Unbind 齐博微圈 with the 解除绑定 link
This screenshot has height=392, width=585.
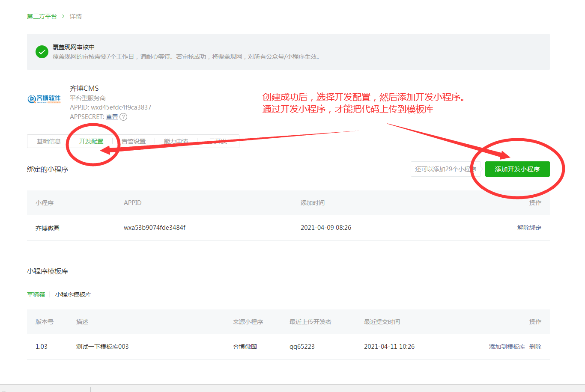[529, 228]
